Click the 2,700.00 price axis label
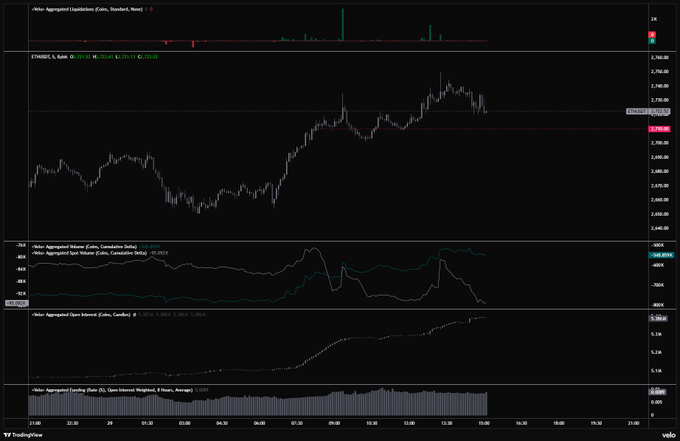 (x=659, y=143)
